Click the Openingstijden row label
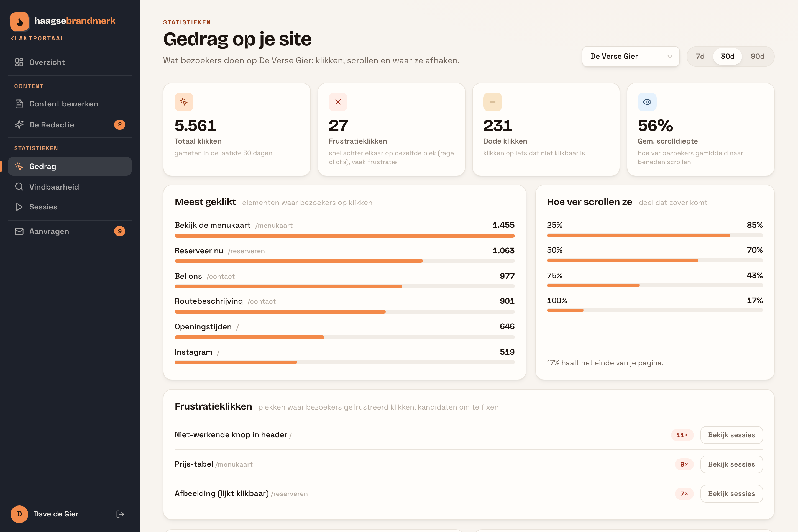This screenshot has height=532, width=798. 207,327
